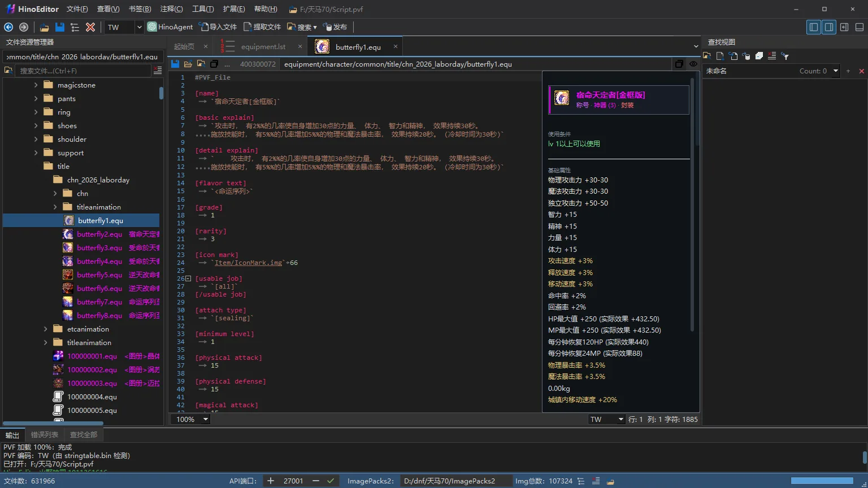Switch to the 查找全部 tab

[x=84, y=434]
